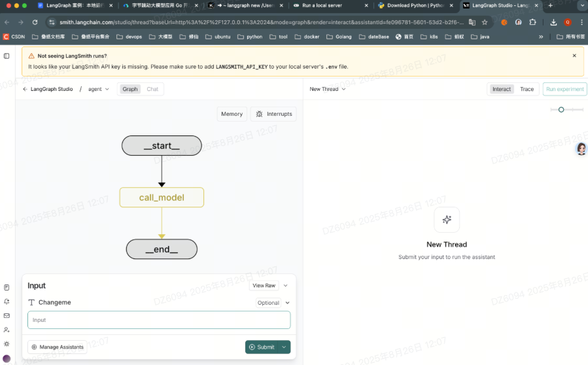Open the documentation icon in left sidebar
This screenshot has height=365, width=588.
click(7, 287)
